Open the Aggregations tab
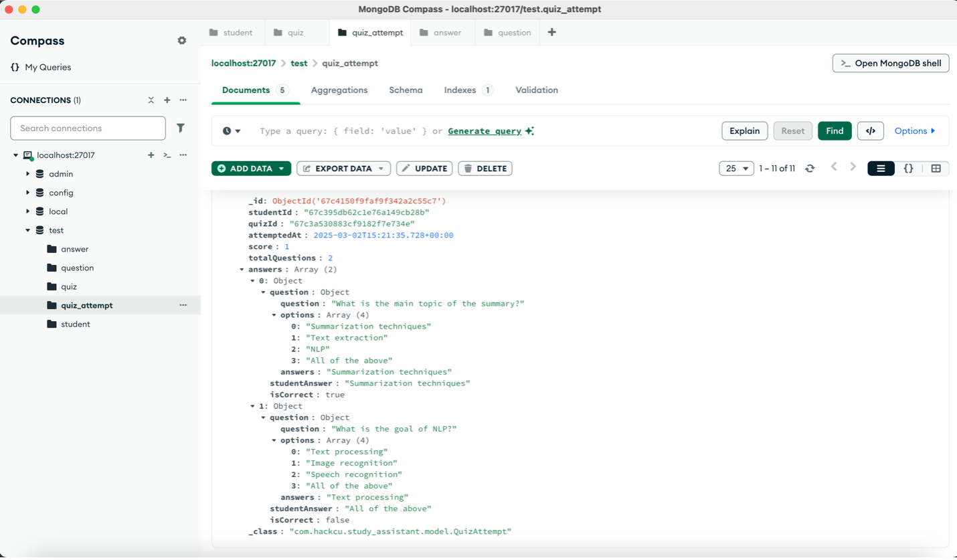This screenshot has width=957, height=560. (x=339, y=90)
